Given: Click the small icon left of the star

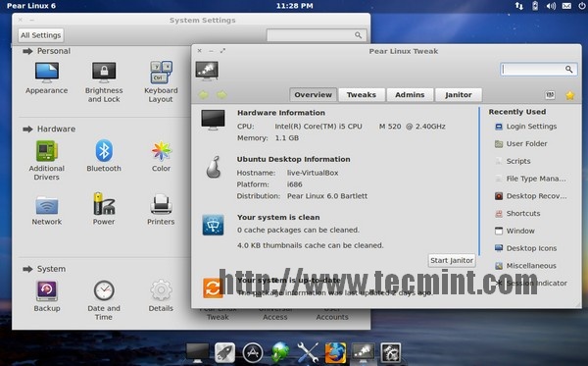Looking at the screenshot, I should [550, 95].
